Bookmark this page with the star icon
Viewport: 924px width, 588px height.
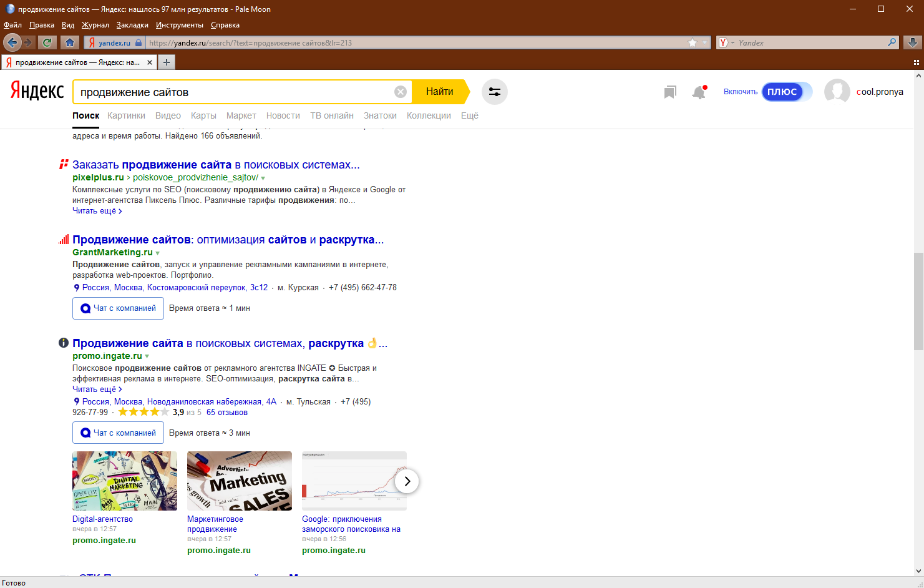pyautogui.click(x=693, y=42)
